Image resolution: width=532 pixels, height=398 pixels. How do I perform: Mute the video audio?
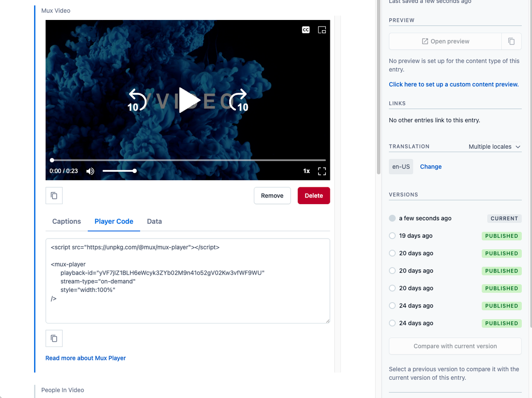point(90,171)
